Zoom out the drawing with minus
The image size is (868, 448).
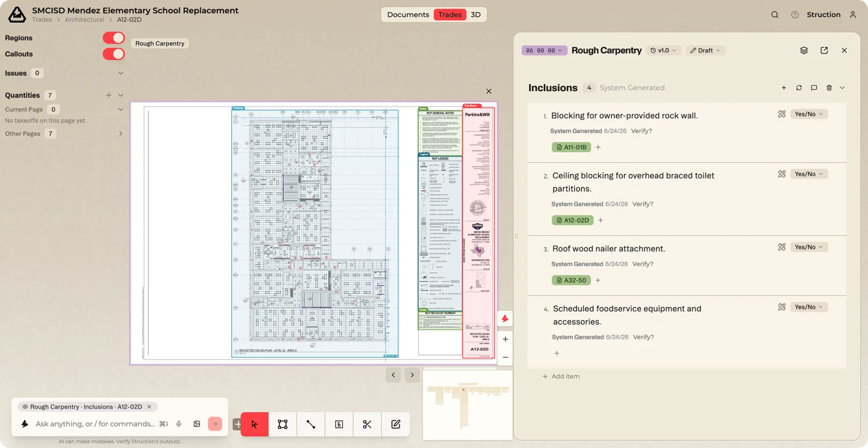pyautogui.click(x=505, y=357)
